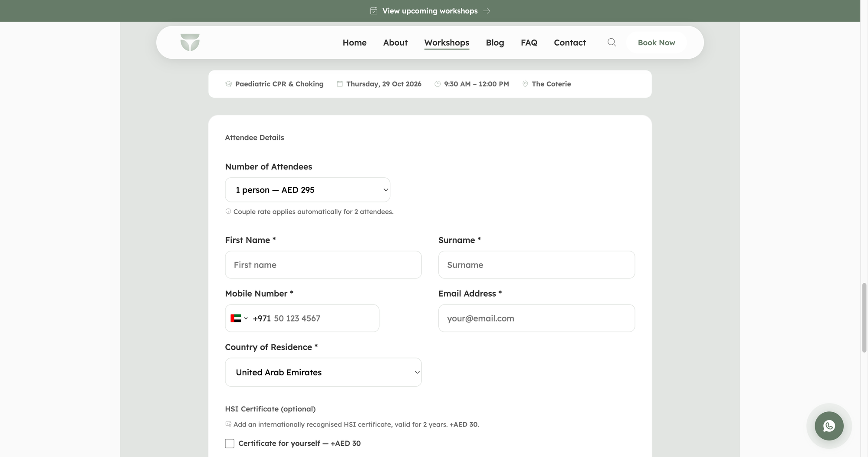Click 'Certificate for yourself — +AED 30' label
868x457 pixels.
299,444
